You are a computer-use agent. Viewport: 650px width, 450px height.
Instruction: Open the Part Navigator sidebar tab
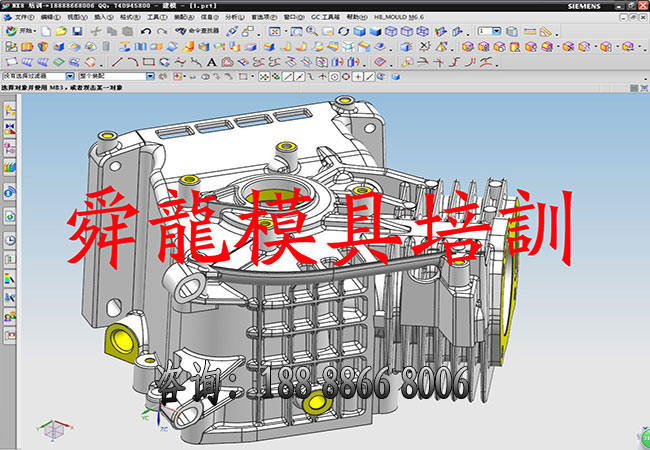coord(10,148)
